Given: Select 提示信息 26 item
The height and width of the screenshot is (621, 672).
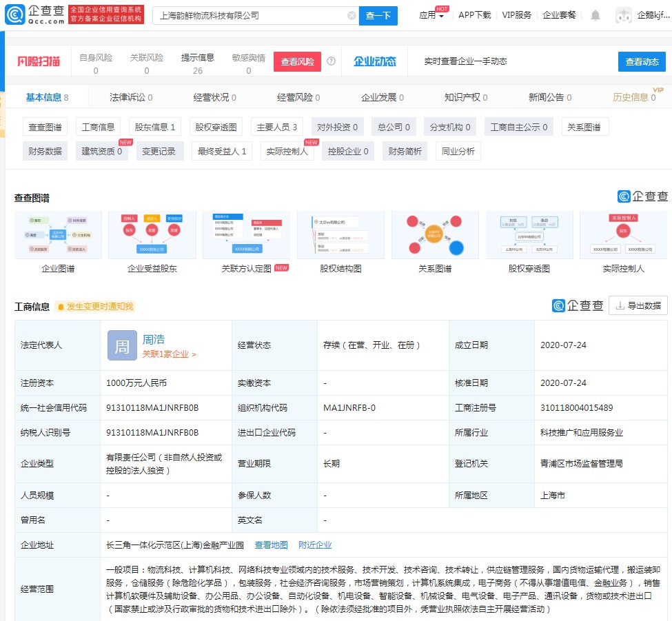Looking at the screenshot, I should (197, 63).
